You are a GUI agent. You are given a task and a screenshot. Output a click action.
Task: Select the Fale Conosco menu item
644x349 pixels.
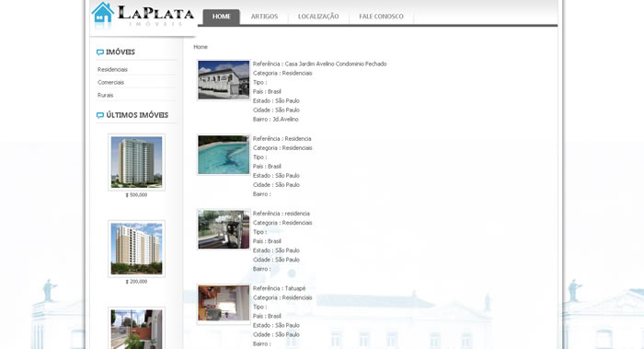(381, 17)
